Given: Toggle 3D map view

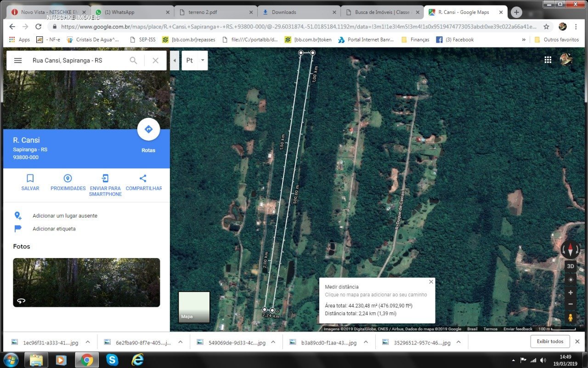Looking at the screenshot, I should pyautogui.click(x=570, y=266).
